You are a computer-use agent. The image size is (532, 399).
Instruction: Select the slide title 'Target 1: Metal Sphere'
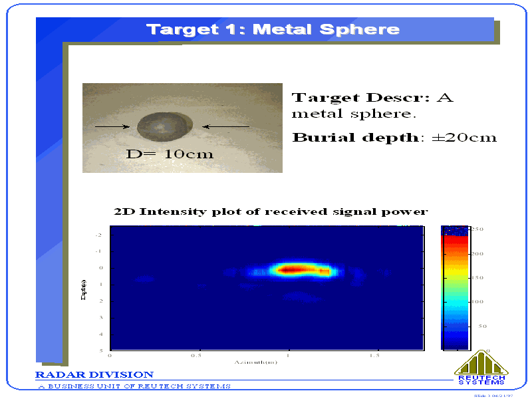(x=273, y=29)
